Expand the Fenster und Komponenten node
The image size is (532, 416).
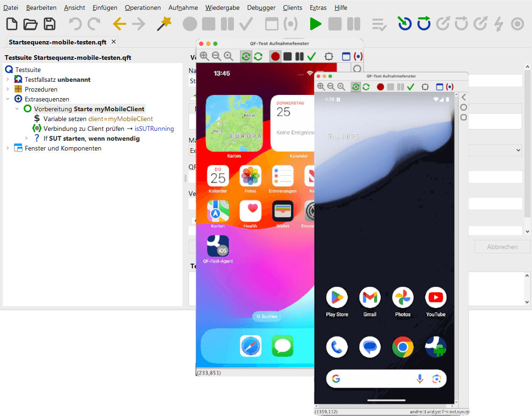[x=7, y=148]
